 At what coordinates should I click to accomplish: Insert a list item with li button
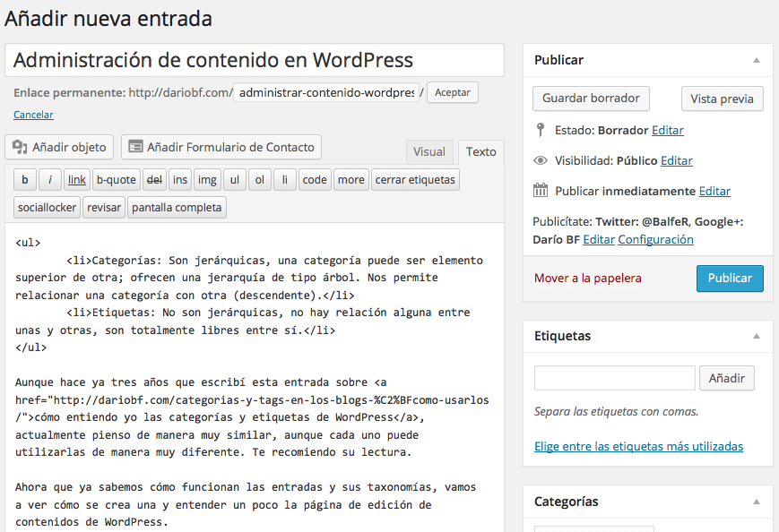[x=285, y=180]
